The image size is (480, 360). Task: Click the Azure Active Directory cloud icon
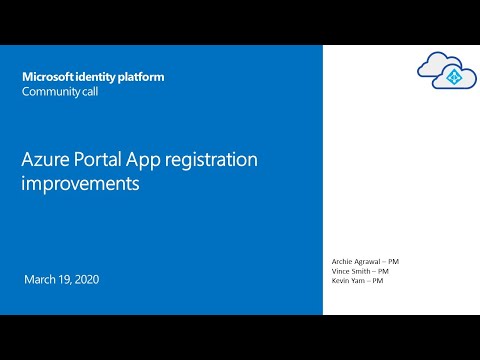447,70
